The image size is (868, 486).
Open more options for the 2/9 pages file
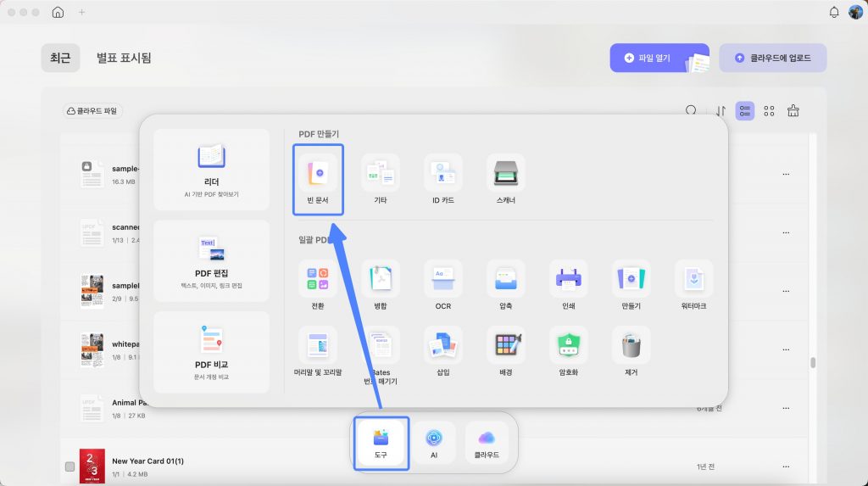[x=786, y=291]
